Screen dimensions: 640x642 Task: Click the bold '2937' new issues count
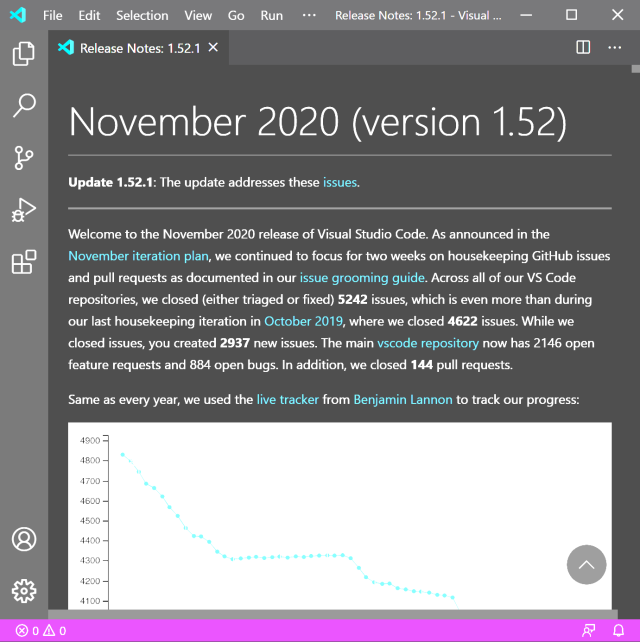tap(235, 343)
